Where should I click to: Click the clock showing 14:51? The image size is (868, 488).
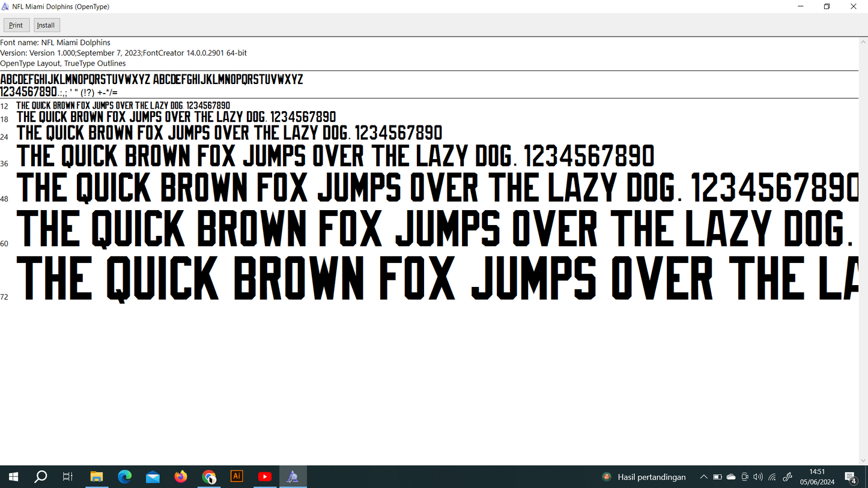tap(817, 477)
